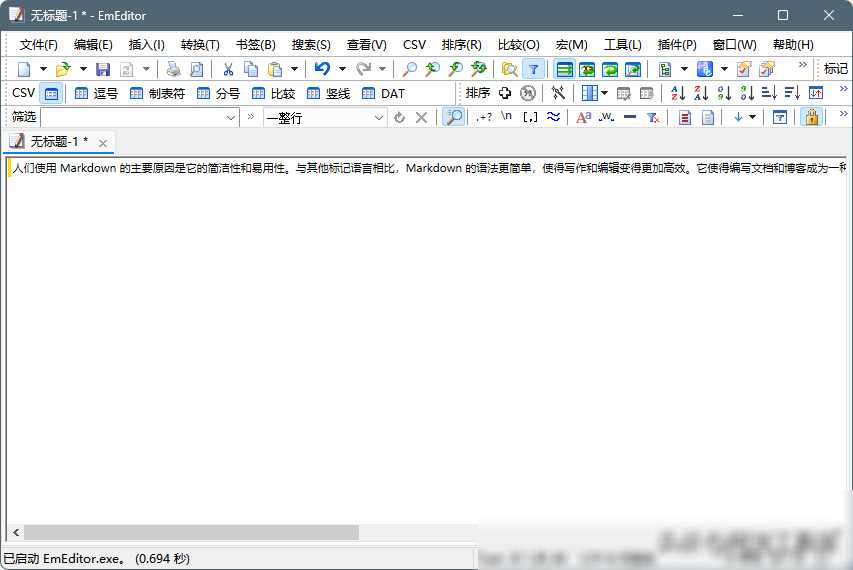The height and width of the screenshot is (570, 853).
Task: Open Print Preview icon
Action: click(196, 69)
